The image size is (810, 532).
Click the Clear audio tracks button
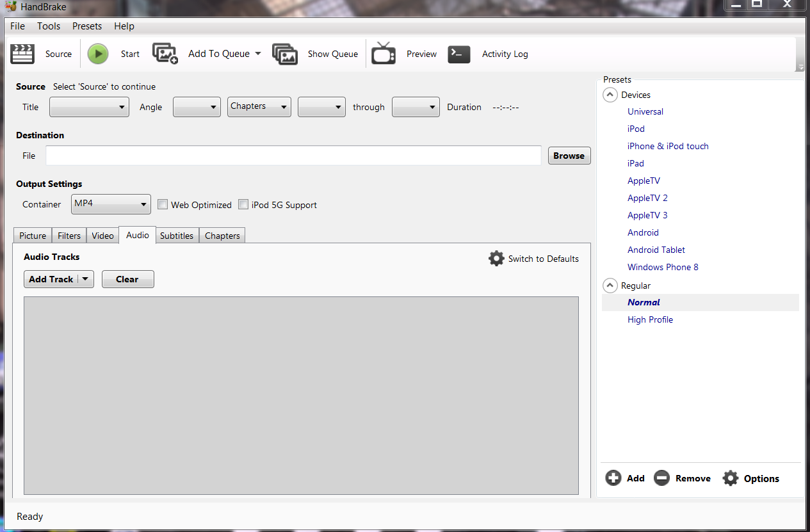tap(127, 279)
